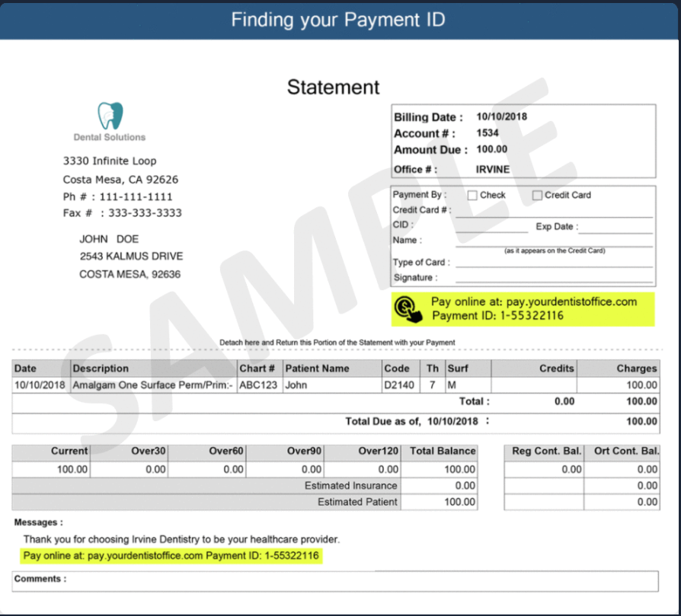This screenshot has height=616, width=681.
Task: Click the Credit Card # input line
Action: click(555, 212)
